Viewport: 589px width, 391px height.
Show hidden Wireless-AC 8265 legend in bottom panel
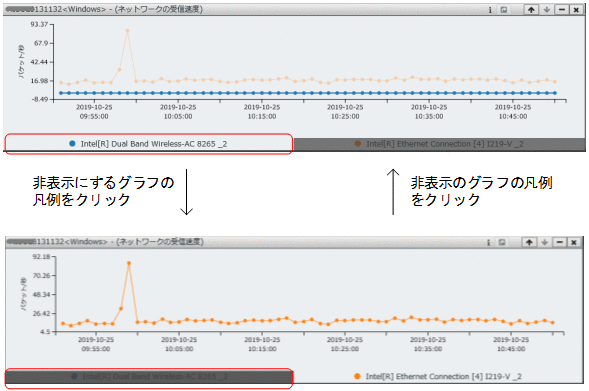149,376
